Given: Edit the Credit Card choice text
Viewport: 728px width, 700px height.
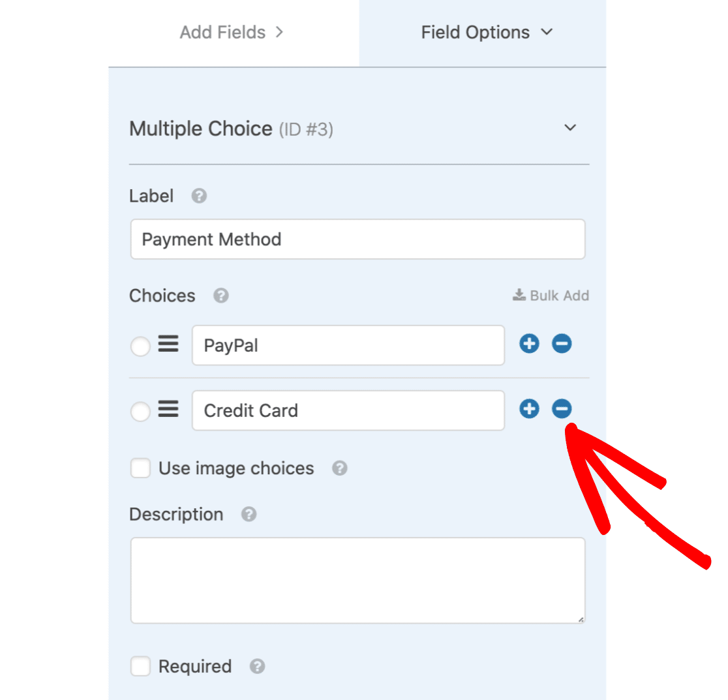Looking at the screenshot, I should [348, 410].
